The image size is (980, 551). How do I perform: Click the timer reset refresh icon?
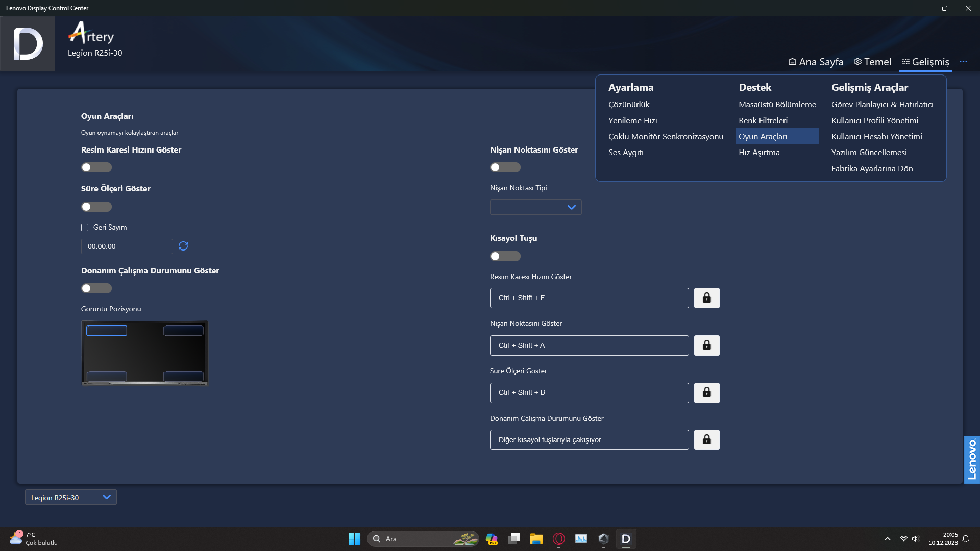183,246
